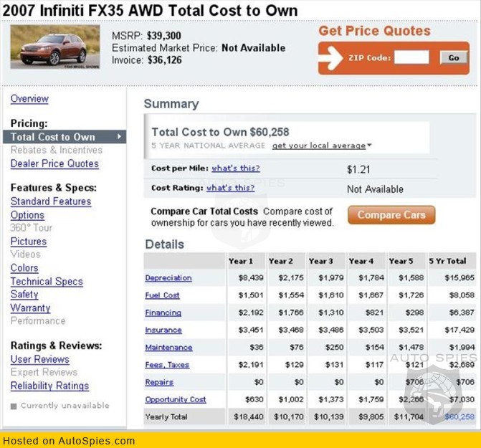
Task: Click the orange arrow icon beside ZIP Code
Action: 331,58
